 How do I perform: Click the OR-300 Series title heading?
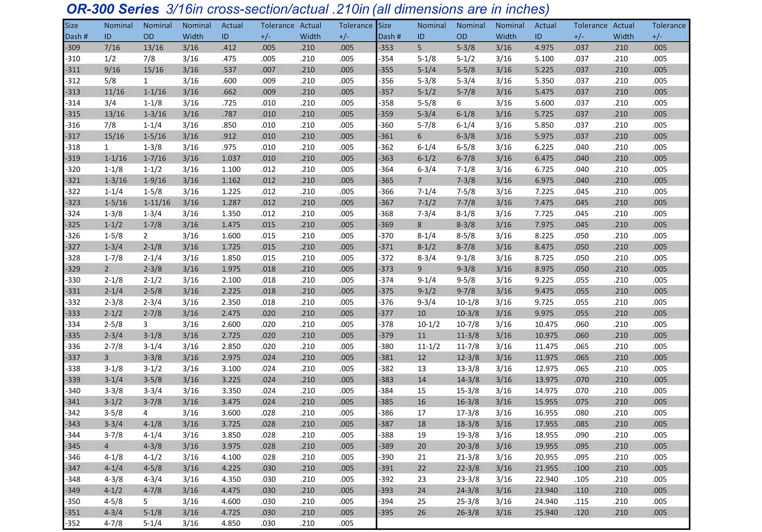click(x=112, y=9)
